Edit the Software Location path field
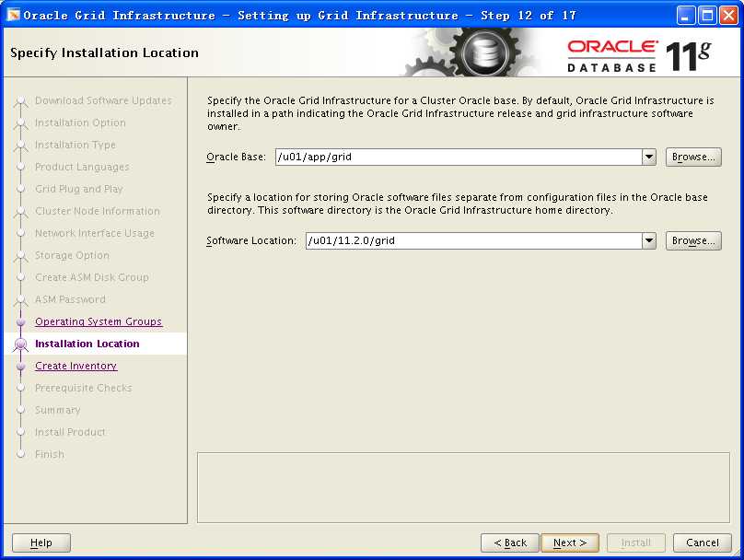 point(473,240)
